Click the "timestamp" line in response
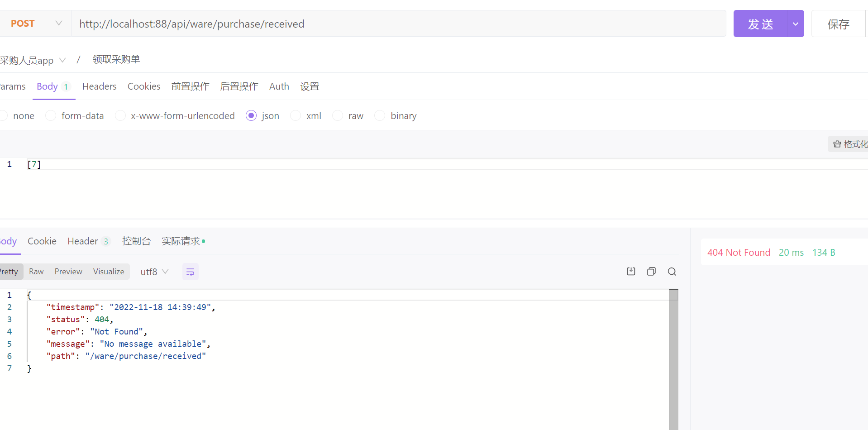Screen dimensions: 868x430 click(131, 307)
